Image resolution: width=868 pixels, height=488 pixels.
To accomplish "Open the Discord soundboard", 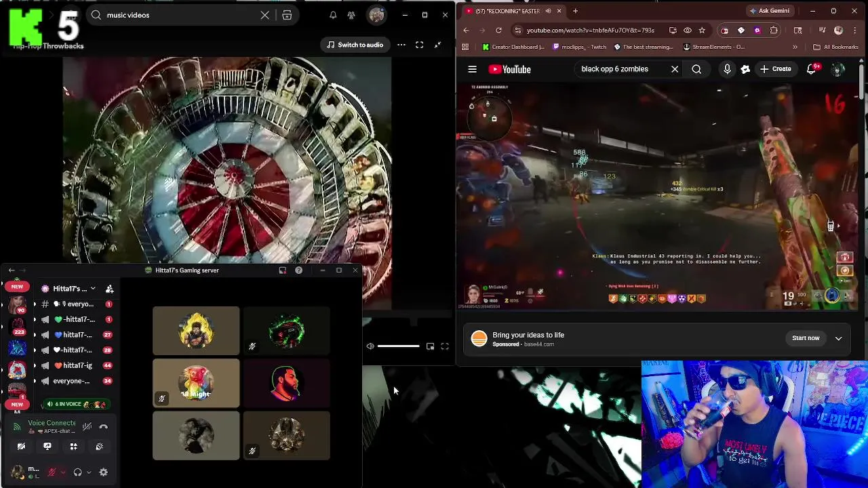I will (x=100, y=447).
